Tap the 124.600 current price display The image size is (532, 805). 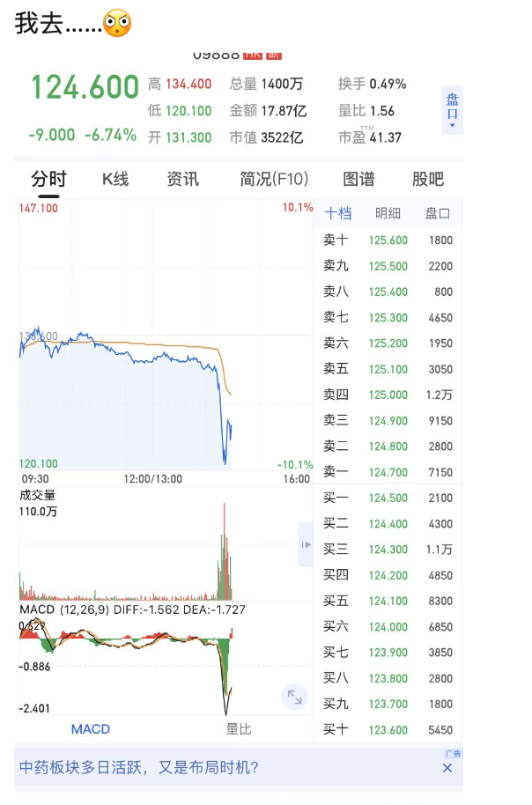click(x=85, y=88)
